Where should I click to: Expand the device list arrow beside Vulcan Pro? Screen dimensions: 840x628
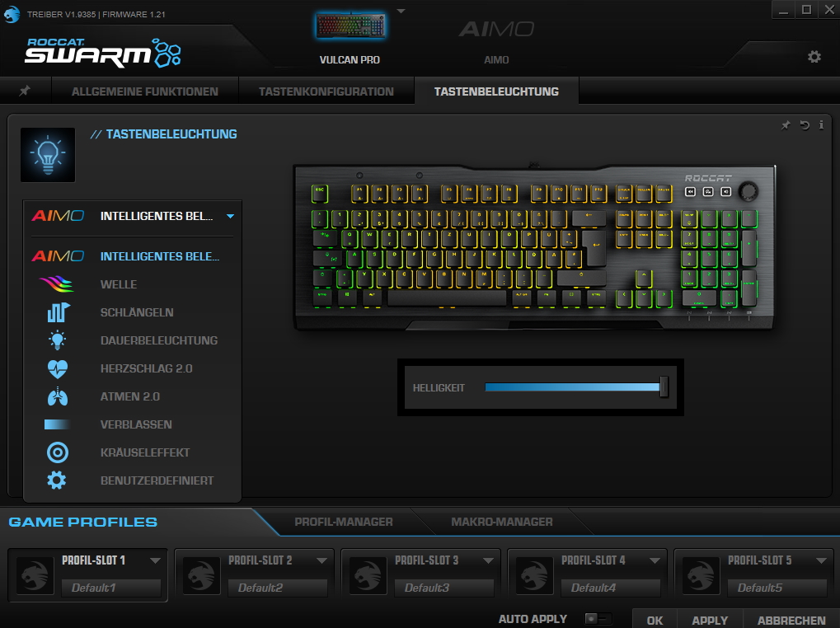pyautogui.click(x=401, y=11)
